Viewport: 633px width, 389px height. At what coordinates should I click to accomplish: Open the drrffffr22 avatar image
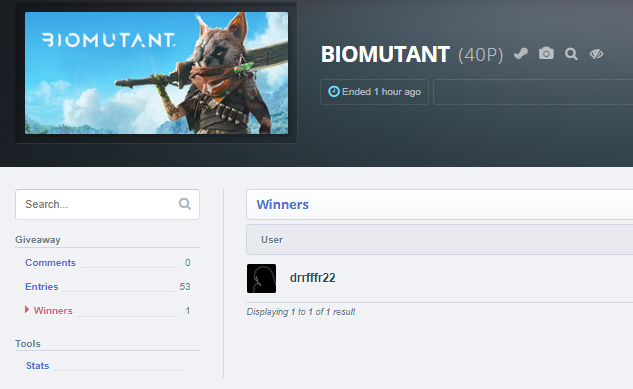tap(262, 278)
